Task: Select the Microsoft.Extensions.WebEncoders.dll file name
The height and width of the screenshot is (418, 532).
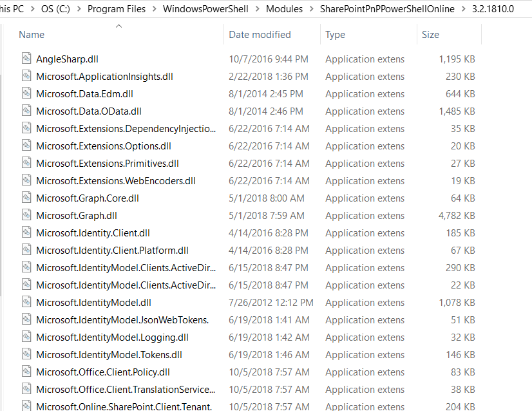Action: 116,181
